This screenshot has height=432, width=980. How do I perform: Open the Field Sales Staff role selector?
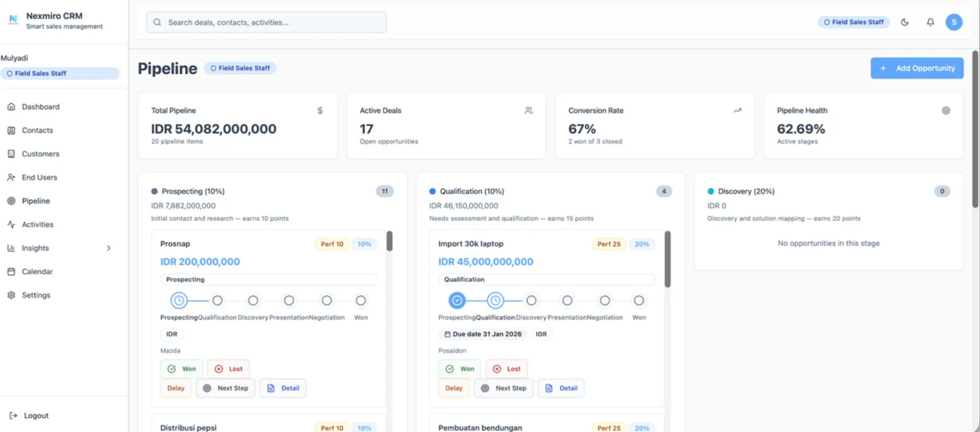tap(853, 22)
